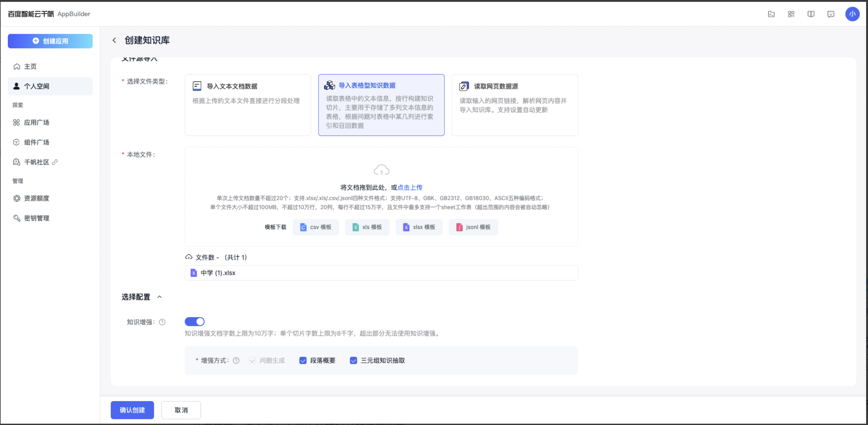The height and width of the screenshot is (425, 868).
Task: Open the terminal console icon in top bar
Action: pos(771,14)
